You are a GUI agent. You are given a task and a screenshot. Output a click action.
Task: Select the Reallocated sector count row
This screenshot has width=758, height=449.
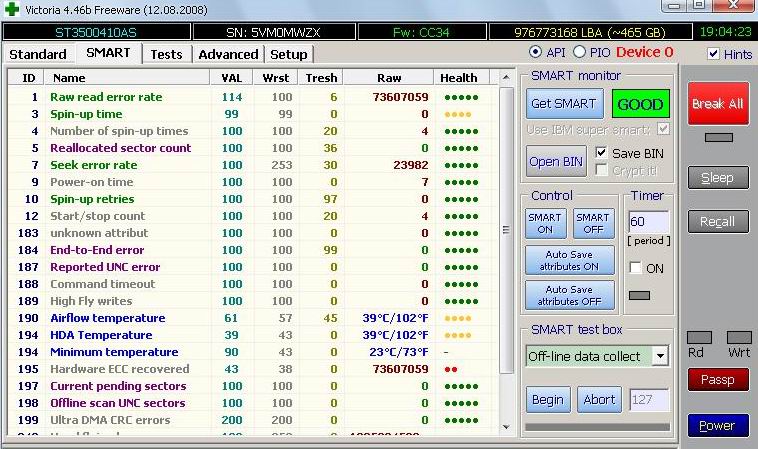coord(120,148)
